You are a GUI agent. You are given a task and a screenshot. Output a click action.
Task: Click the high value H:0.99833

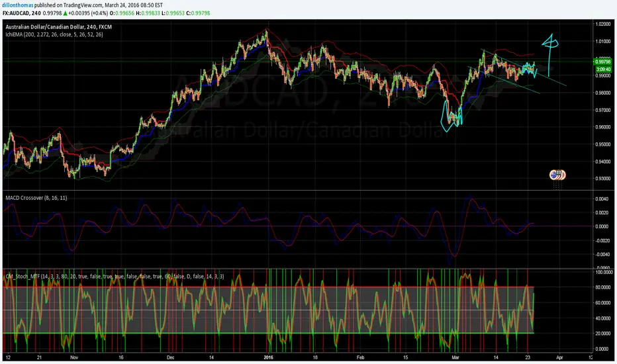(148, 13)
